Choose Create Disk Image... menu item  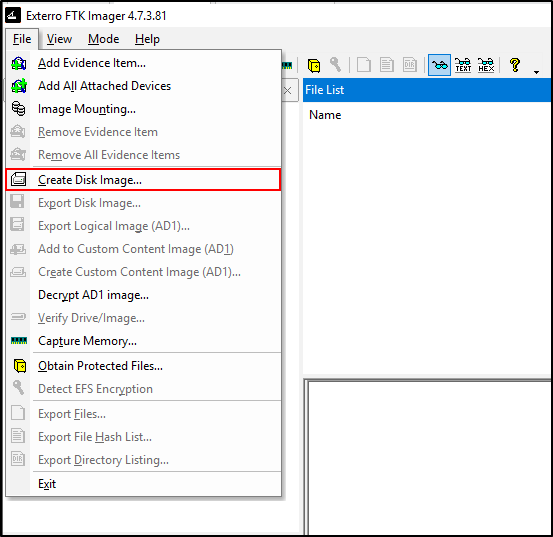tap(144, 180)
